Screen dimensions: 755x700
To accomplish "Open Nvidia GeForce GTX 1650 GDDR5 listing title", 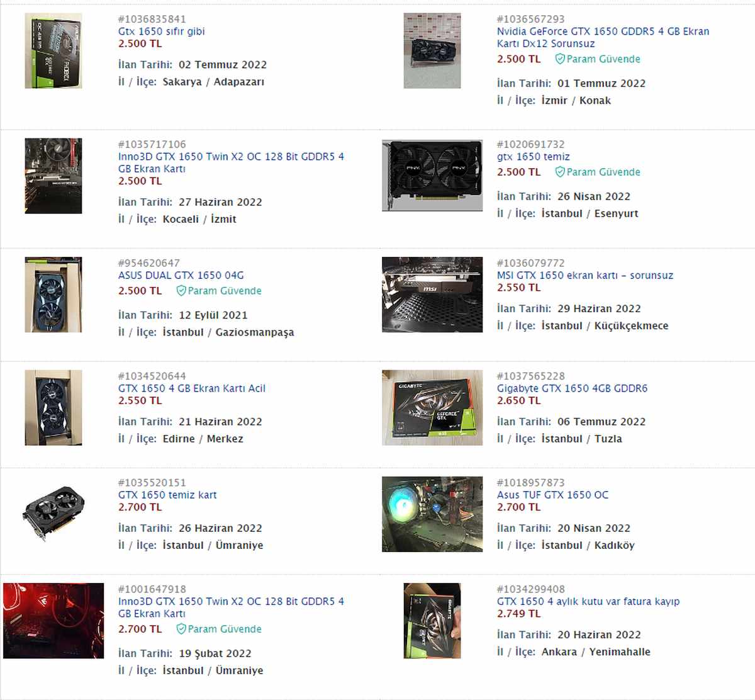I will pyautogui.click(x=603, y=37).
